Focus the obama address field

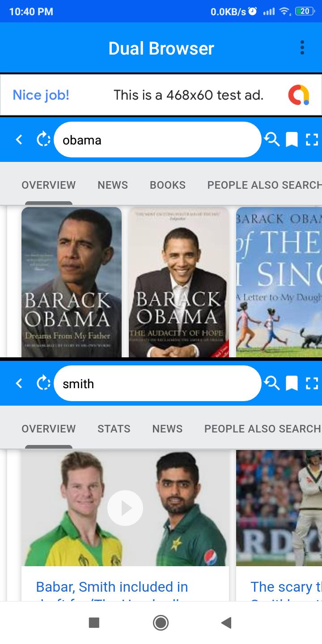[157, 140]
